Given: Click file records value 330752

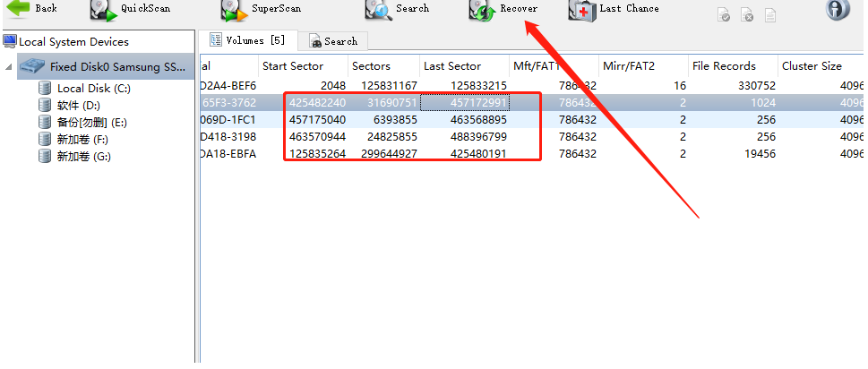Looking at the screenshot, I should [x=757, y=86].
